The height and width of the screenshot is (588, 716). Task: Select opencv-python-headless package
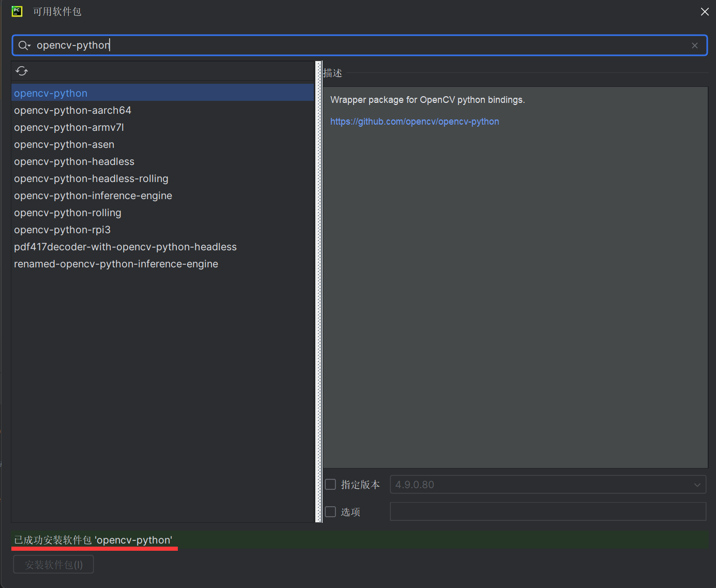click(x=74, y=161)
